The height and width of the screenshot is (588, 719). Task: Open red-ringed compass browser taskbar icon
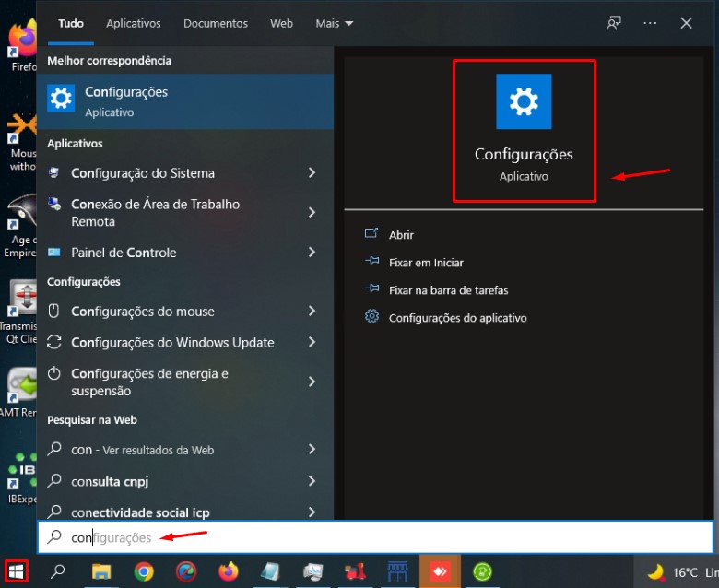(186, 571)
